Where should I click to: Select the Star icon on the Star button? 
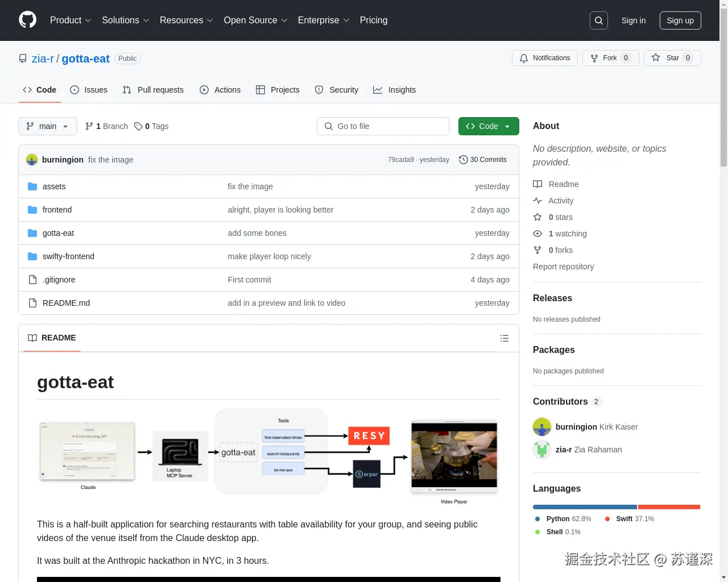click(x=656, y=58)
